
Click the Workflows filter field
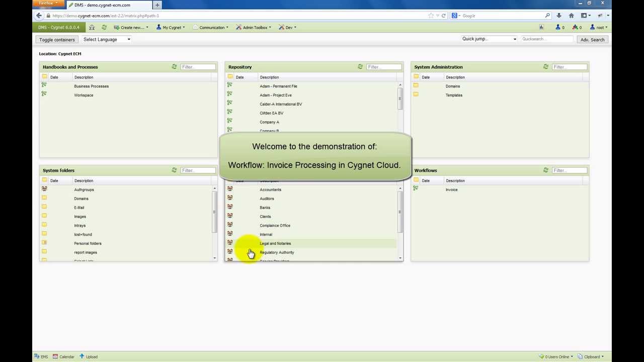[x=570, y=170]
